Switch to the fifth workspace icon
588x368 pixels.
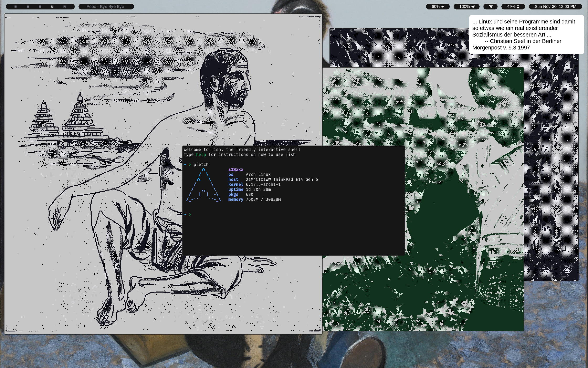click(65, 7)
